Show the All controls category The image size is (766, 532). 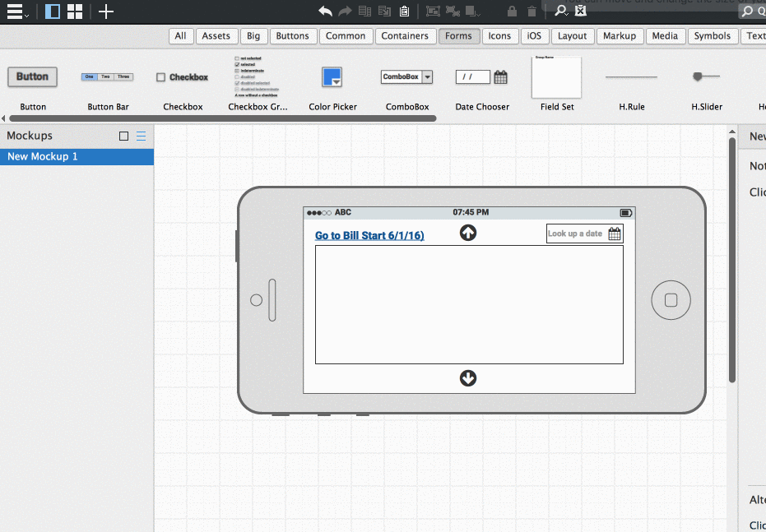(x=180, y=36)
